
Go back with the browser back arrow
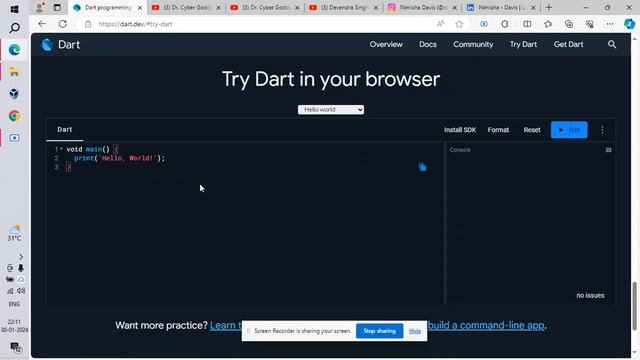[x=42, y=24]
